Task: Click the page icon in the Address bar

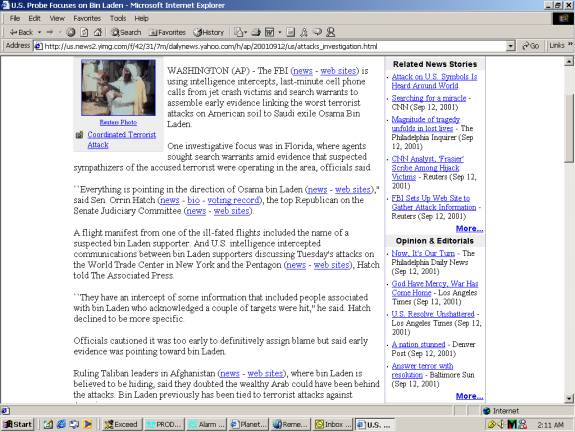Action: tap(38, 46)
